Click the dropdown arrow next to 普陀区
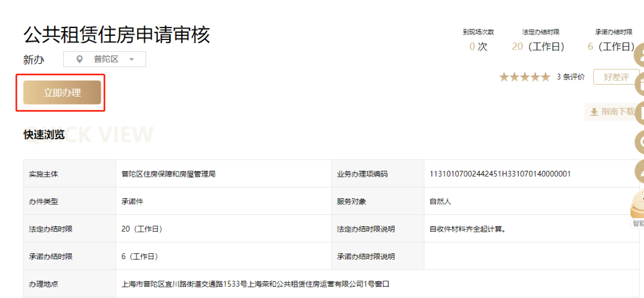The height and width of the screenshot is (298, 644). 131,59
